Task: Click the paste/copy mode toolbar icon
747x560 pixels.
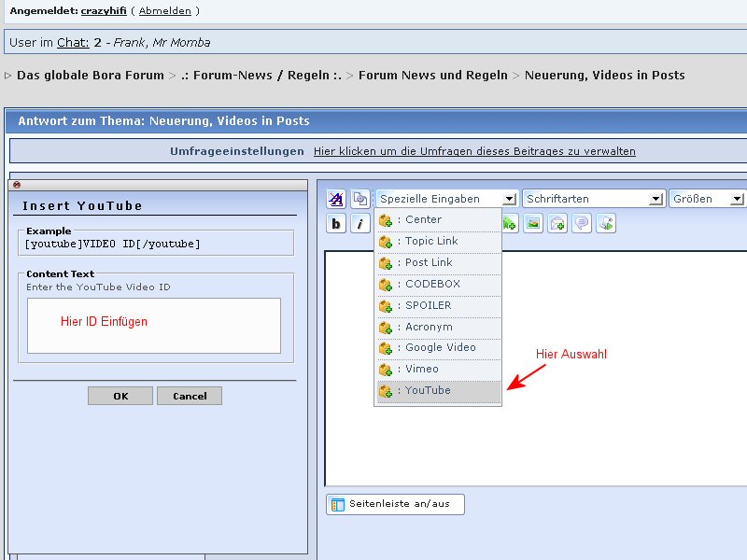Action: coord(360,199)
